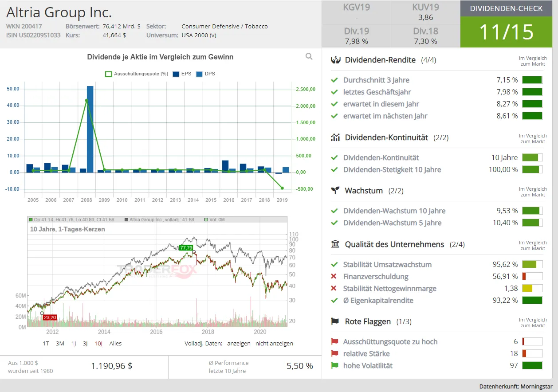Viewport: 558px width, 392px height.
Task: Click the magnifier icon above dividend chart
Action: pos(309,56)
